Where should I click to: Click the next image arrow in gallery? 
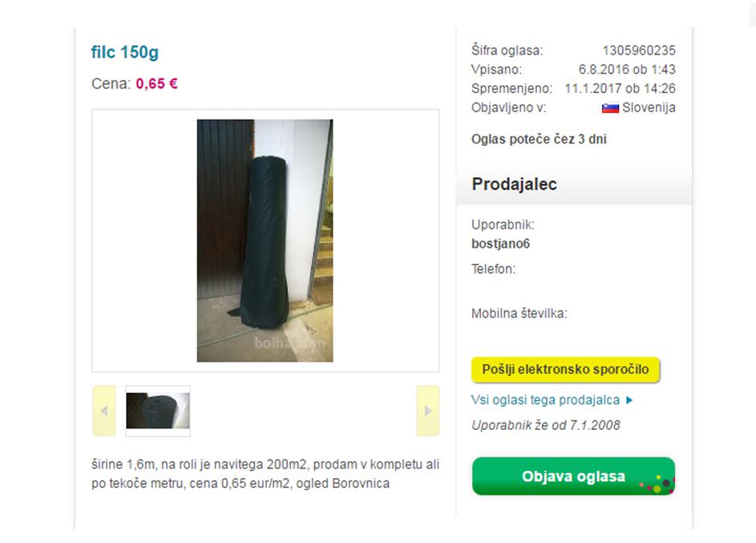427,411
